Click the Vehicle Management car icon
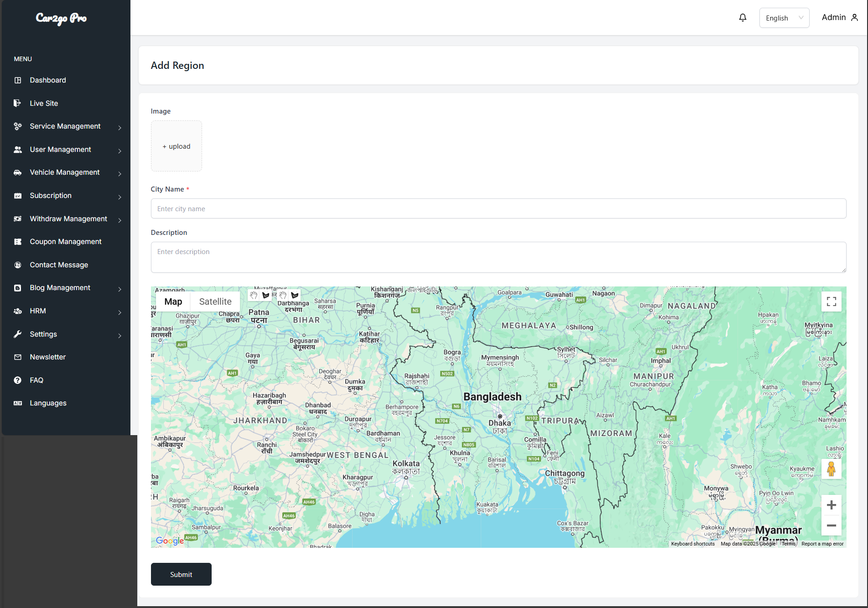868x608 pixels. 18,172
